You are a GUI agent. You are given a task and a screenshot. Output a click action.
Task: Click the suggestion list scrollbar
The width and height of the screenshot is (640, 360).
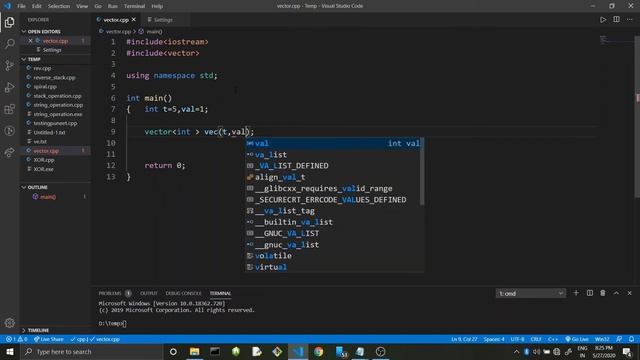(422, 171)
